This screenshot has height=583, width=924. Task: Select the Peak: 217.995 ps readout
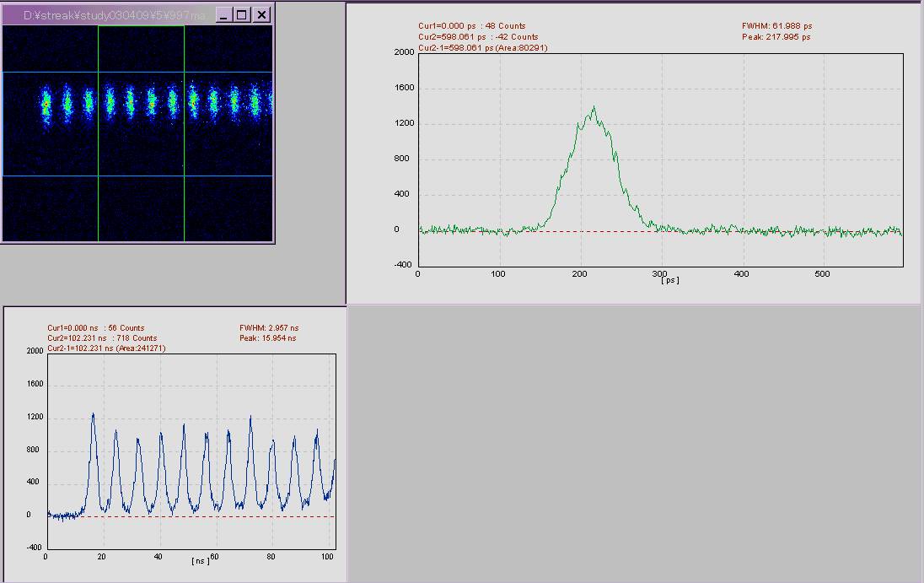(776, 37)
